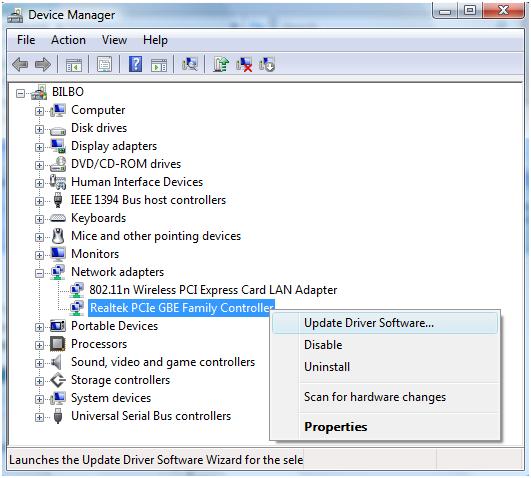Select the Processors tree label
Viewport: 531px width, 478px height.
click(x=99, y=344)
